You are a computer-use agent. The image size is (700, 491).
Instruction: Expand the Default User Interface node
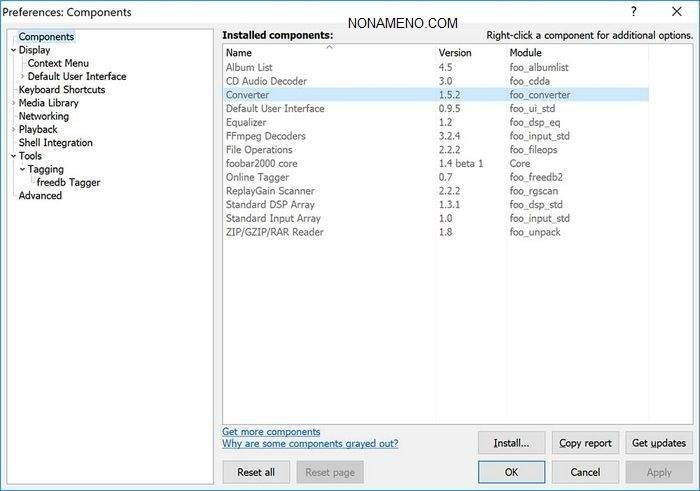pyautogui.click(x=22, y=76)
